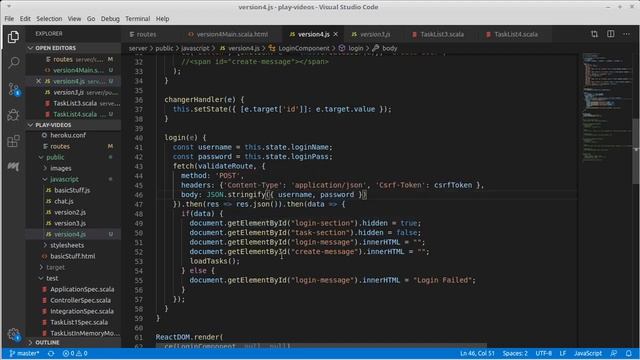Open the Search view in activity bar
The image size is (640, 360).
point(13,62)
